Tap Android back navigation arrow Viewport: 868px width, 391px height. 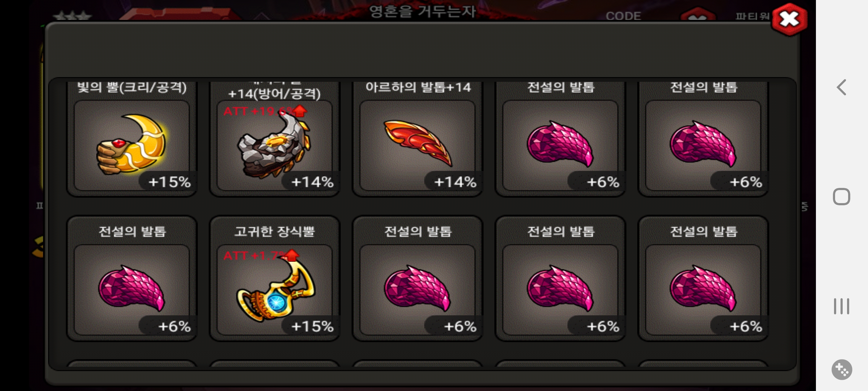[842, 87]
